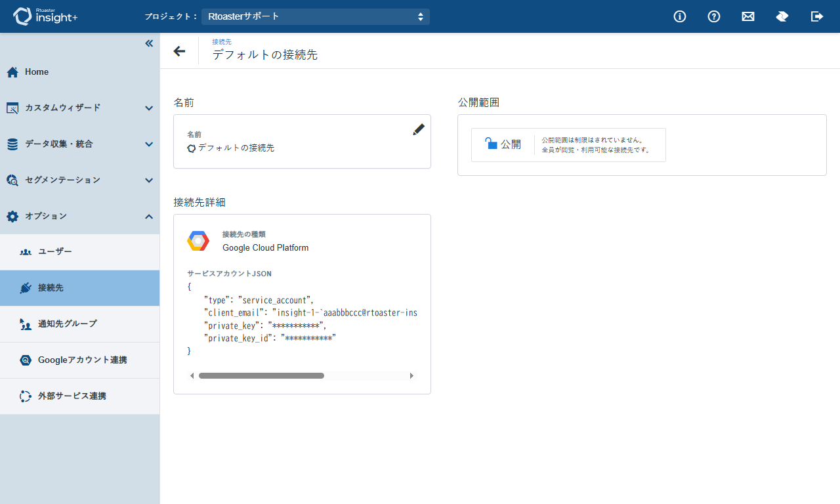Open the information icon in header
Screen dimensions: 840x504
680,16
